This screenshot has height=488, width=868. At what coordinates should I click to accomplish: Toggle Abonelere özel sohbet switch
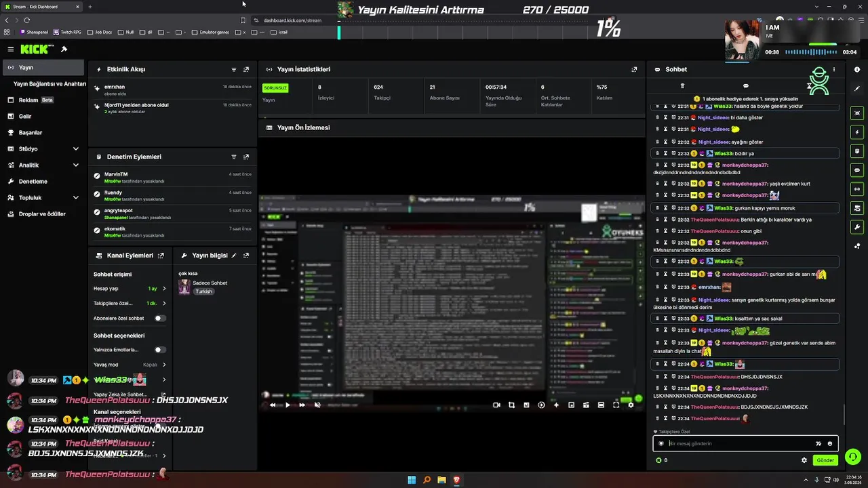click(160, 318)
